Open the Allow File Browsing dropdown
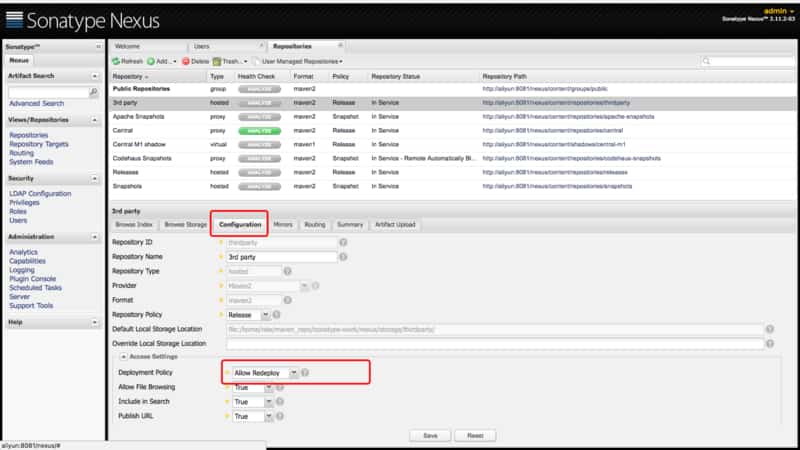The image size is (800, 450). coord(268,388)
